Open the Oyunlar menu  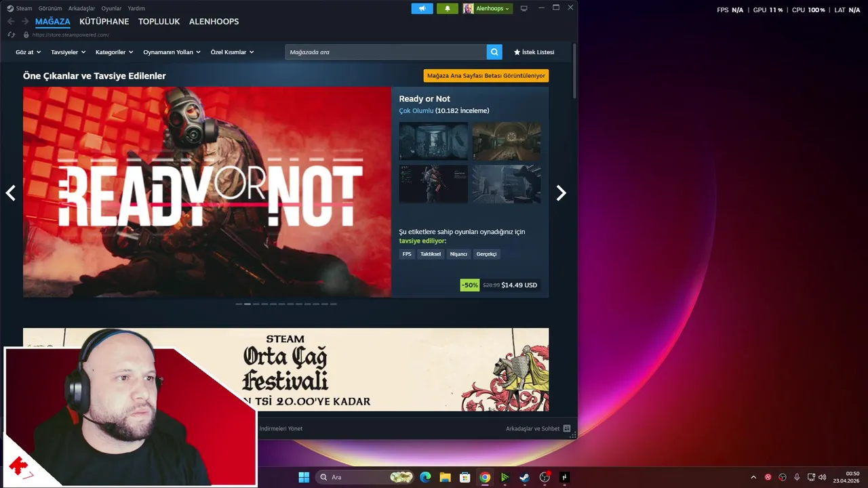111,8
